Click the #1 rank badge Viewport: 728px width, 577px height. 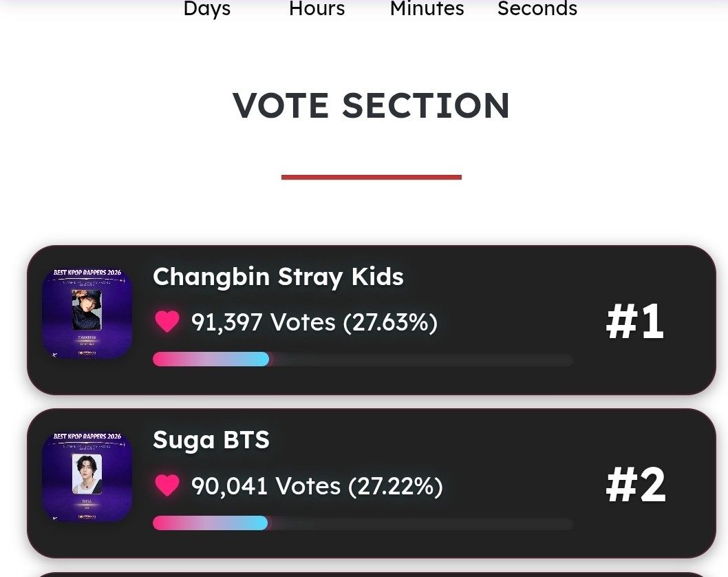634,322
